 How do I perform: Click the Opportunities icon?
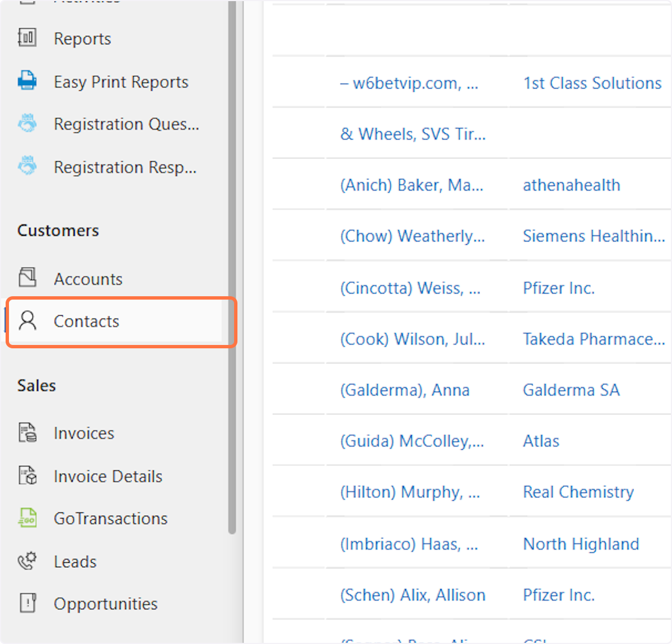pyautogui.click(x=27, y=603)
